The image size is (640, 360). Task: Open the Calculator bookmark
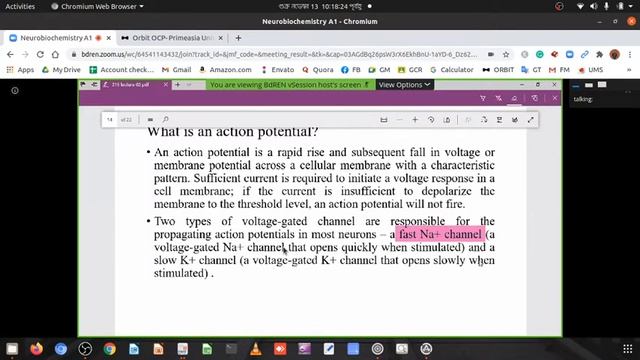point(451,70)
